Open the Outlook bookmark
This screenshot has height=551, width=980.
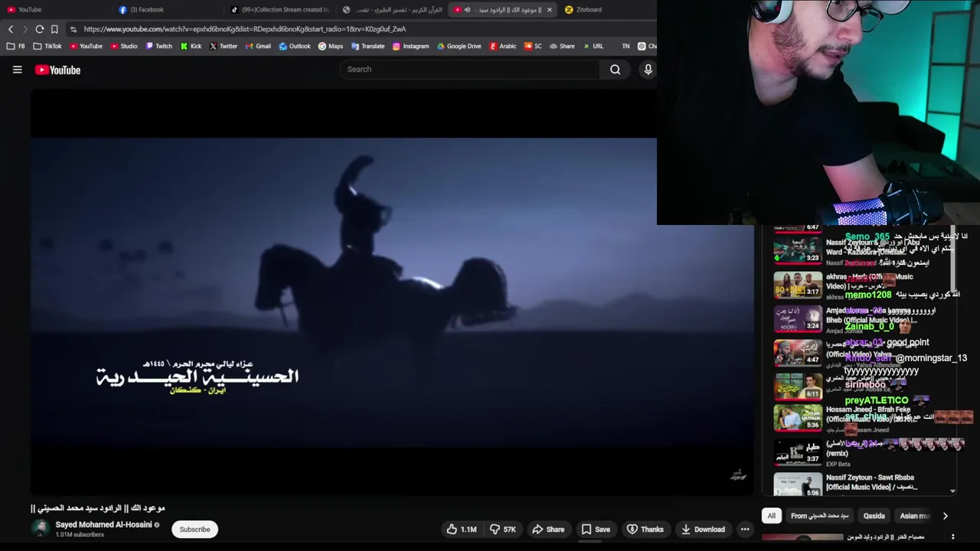(295, 46)
